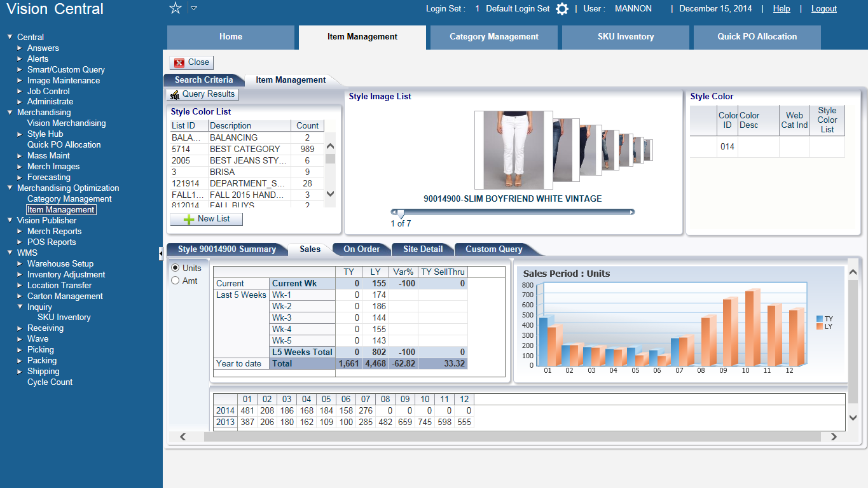Open the login set gear settings
This screenshot has height=488, width=868.
click(562, 9)
